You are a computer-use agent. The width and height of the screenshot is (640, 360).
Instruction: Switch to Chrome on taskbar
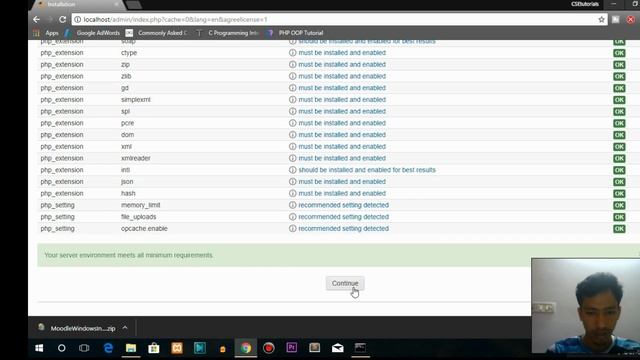pyautogui.click(x=246, y=348)
